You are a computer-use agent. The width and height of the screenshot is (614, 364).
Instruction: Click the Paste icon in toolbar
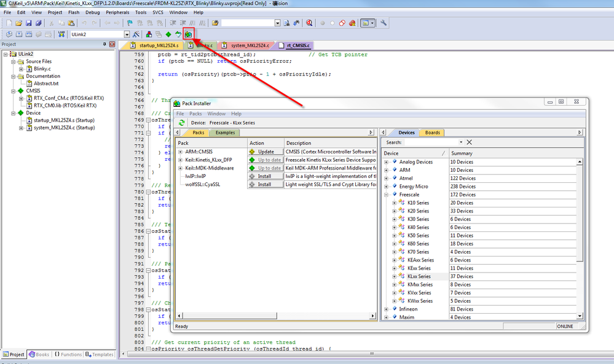71,23
